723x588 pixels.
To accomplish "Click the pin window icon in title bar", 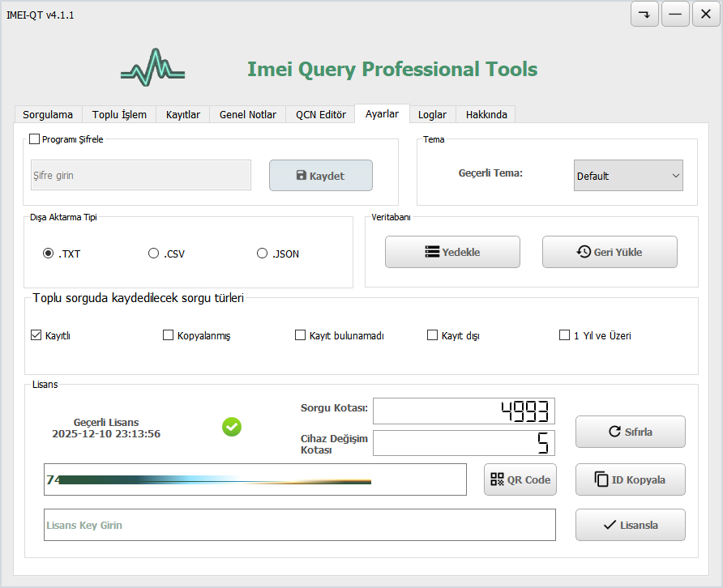I will (644, 15).
